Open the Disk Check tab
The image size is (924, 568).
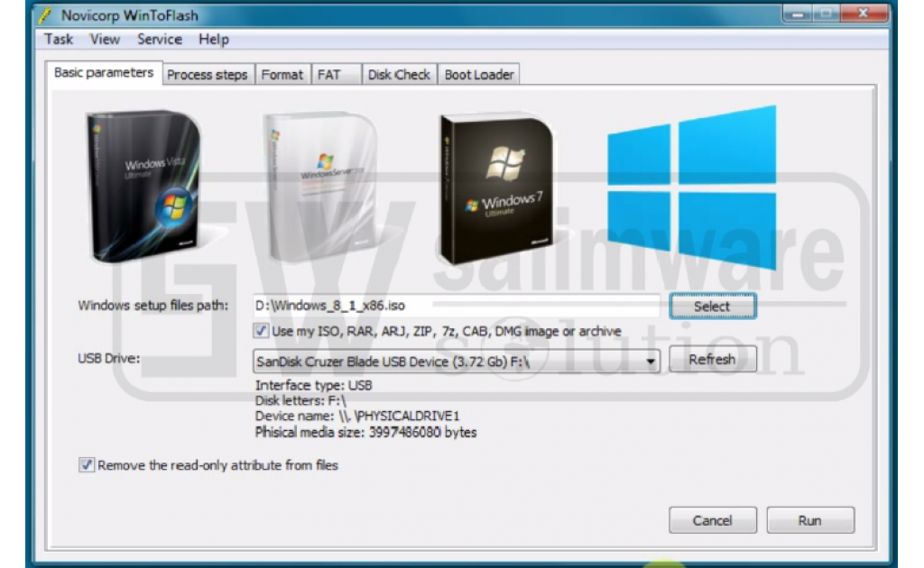[x=400, y=74]
